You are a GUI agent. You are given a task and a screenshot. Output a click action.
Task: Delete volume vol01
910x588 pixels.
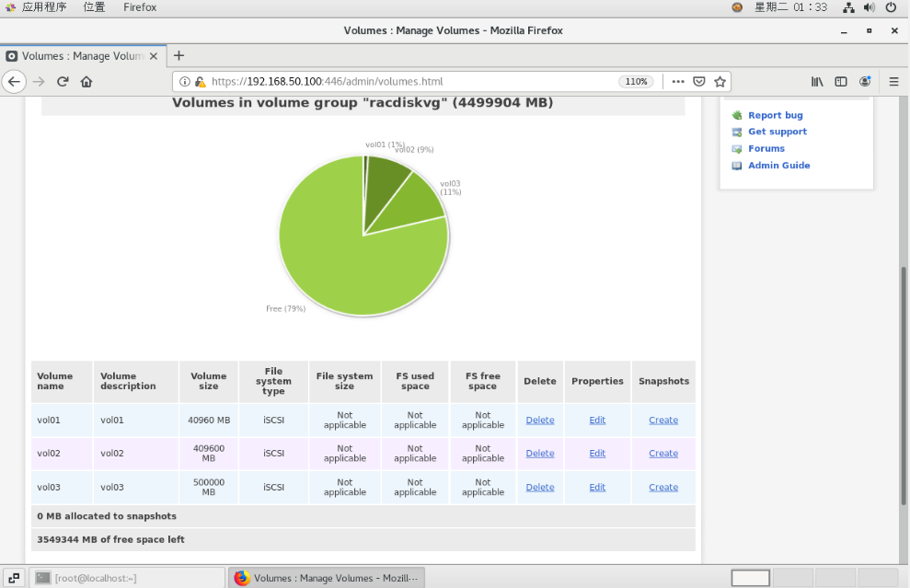pos(540,421)
